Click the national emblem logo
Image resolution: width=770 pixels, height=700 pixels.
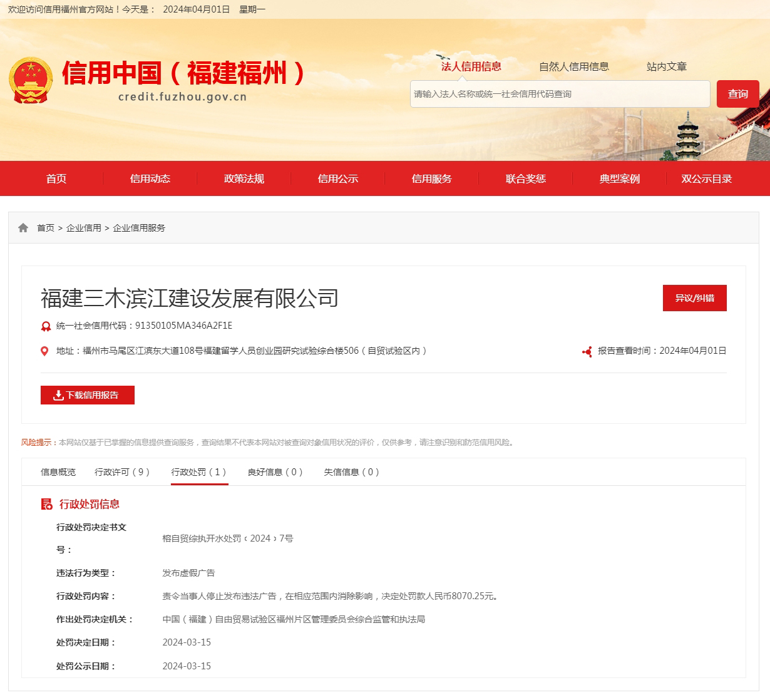[31, 81]
